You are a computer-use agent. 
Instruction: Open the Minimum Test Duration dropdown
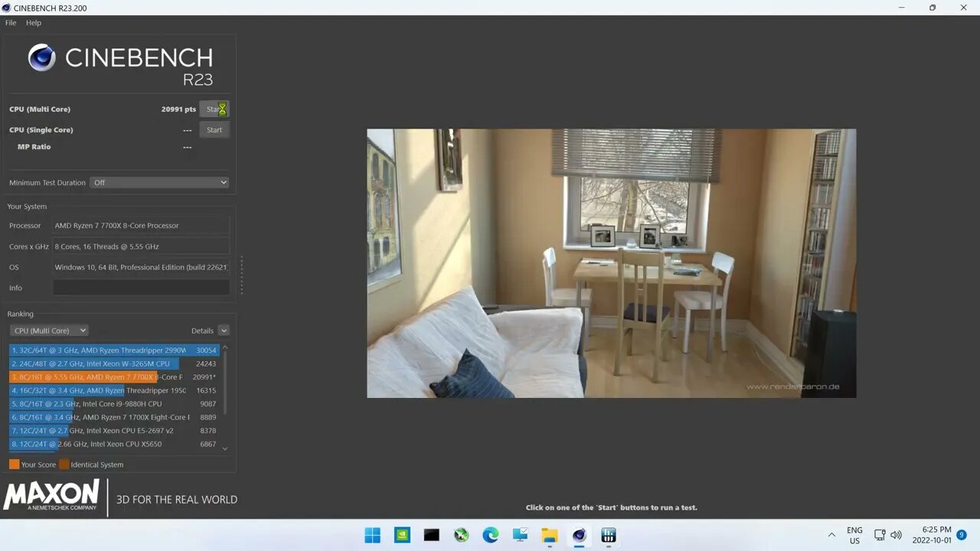[159, 183]
